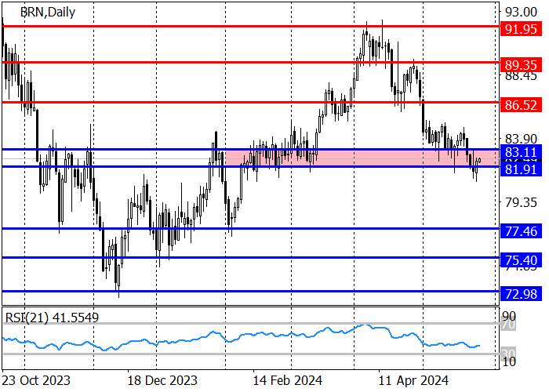Click the RSI 30 oversold level label
This screenshot has height=392, width=549.
(x=509, y=353)
